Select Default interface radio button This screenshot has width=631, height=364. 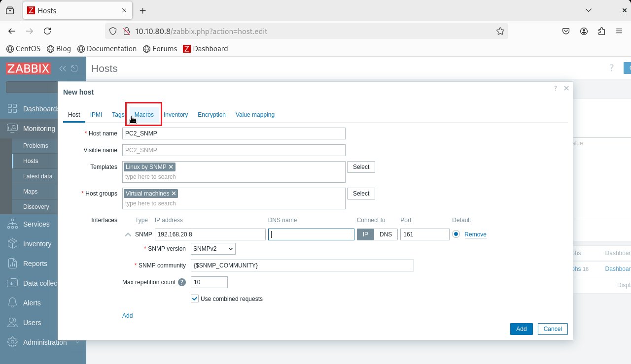tap(456, 234)
